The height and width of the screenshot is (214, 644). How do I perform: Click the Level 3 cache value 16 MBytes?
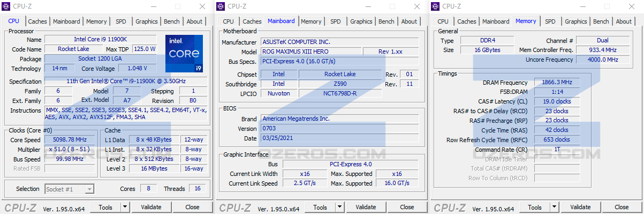coord(154,168)
